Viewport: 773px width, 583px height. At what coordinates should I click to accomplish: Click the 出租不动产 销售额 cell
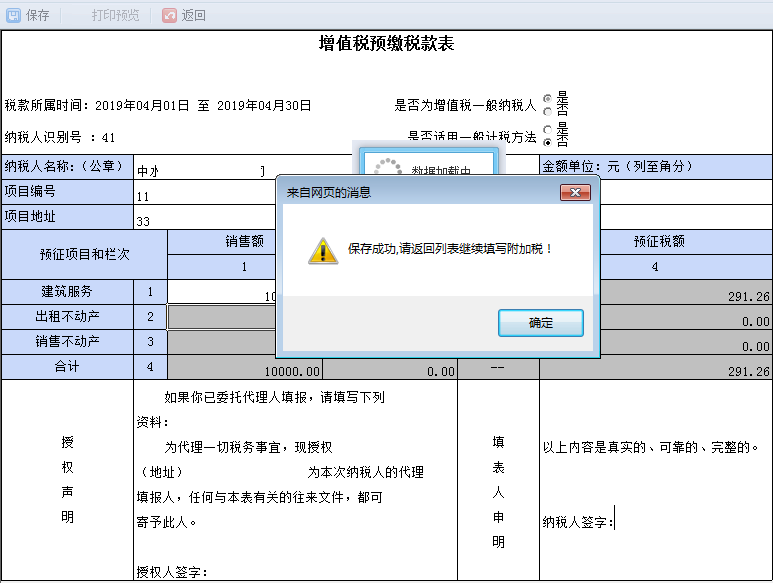[222, 318]
